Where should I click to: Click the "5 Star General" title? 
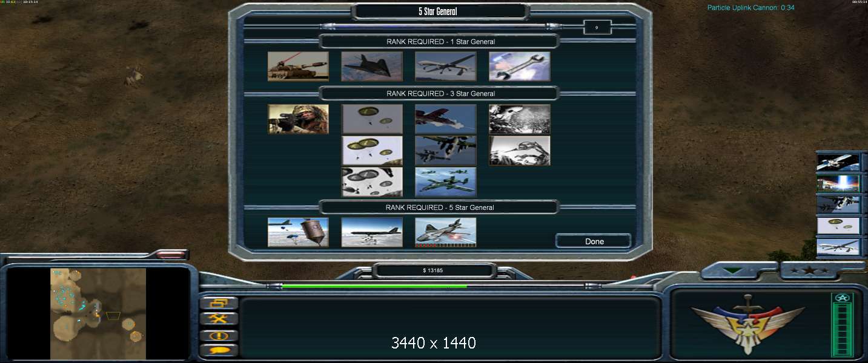[x=439, y=11]
